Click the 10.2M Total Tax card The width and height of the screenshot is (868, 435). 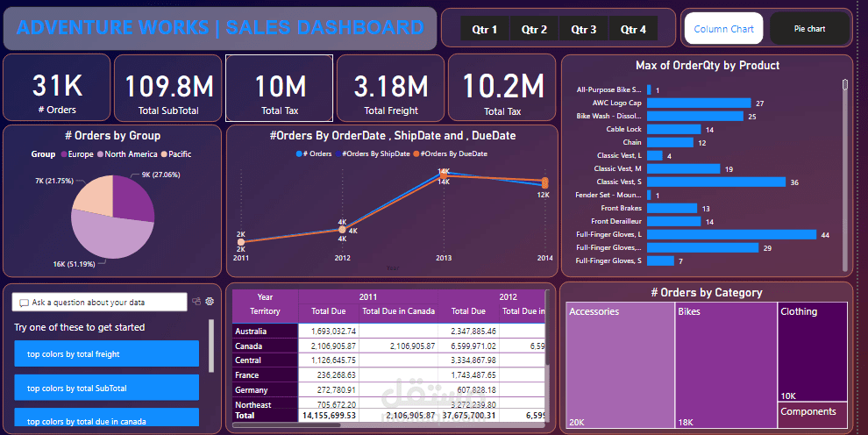[502, 88]
